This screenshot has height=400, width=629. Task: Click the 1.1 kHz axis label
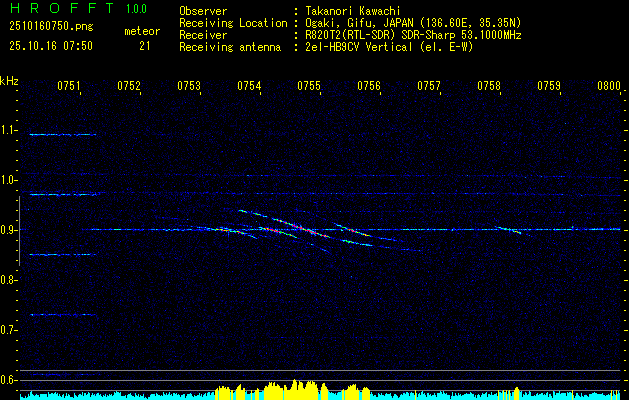(x=9, y=130)
